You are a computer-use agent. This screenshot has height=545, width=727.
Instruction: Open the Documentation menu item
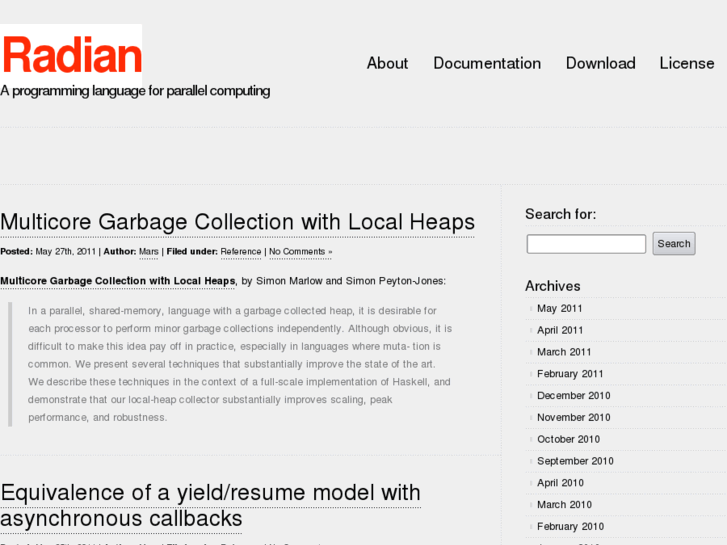[x=487, y=63]
